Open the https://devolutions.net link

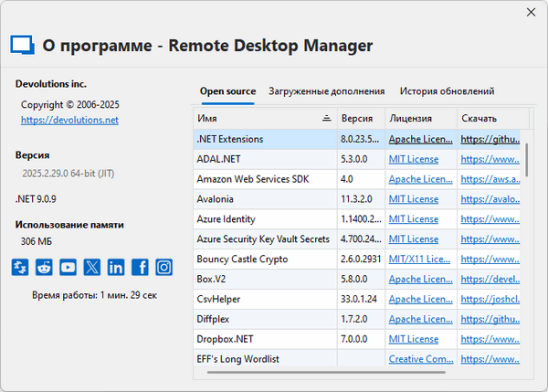pyautogui.click(x=69, y=120)
